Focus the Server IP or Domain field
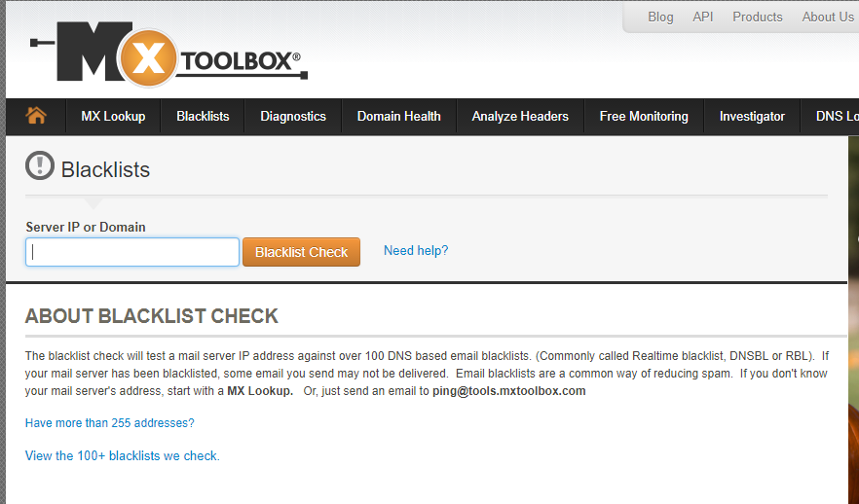Viewport: 859px width, 504px height. [132, 252]
